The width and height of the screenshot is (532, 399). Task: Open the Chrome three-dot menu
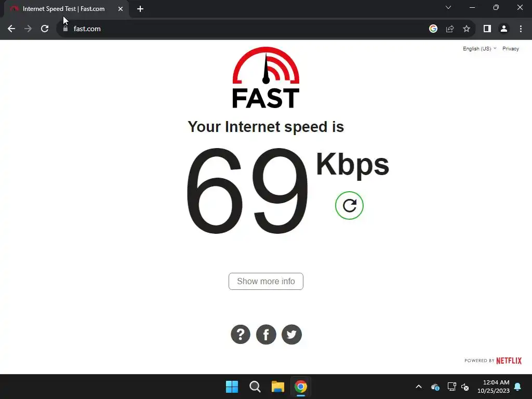tap(521, 29)
